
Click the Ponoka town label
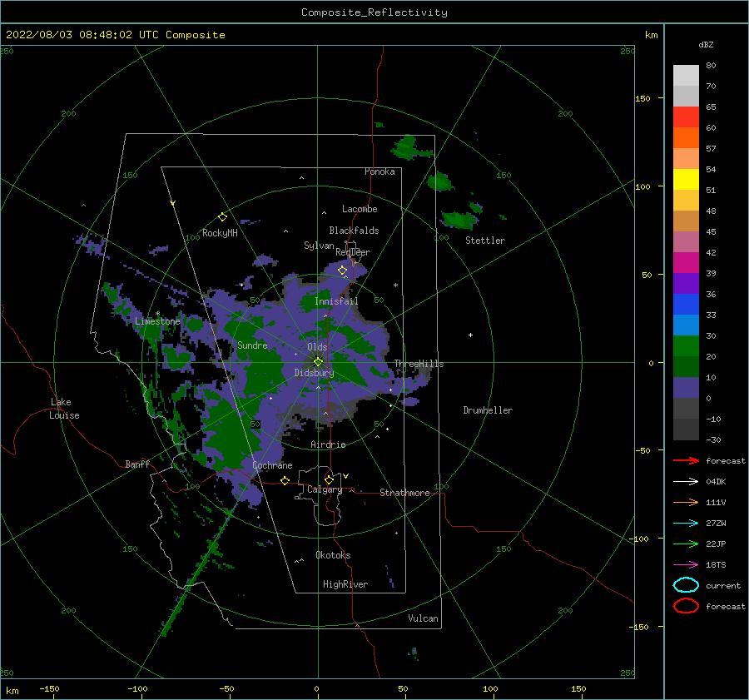(379, 171)
